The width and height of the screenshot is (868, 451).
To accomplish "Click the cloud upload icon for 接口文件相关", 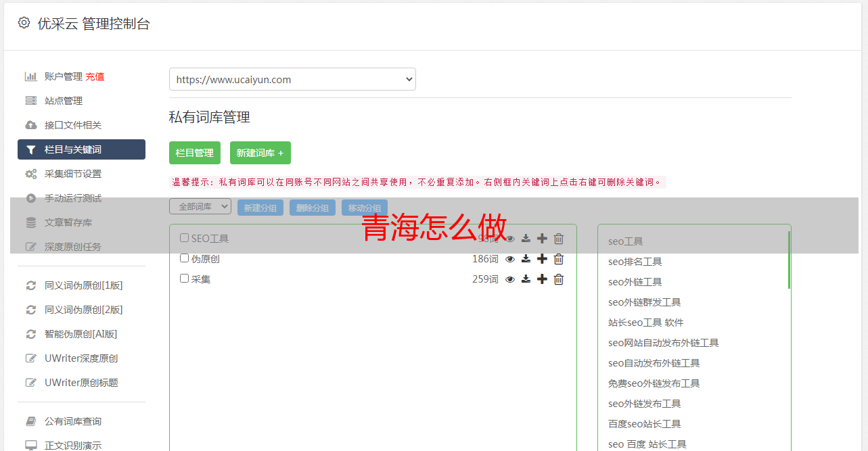I will point(31,125).
